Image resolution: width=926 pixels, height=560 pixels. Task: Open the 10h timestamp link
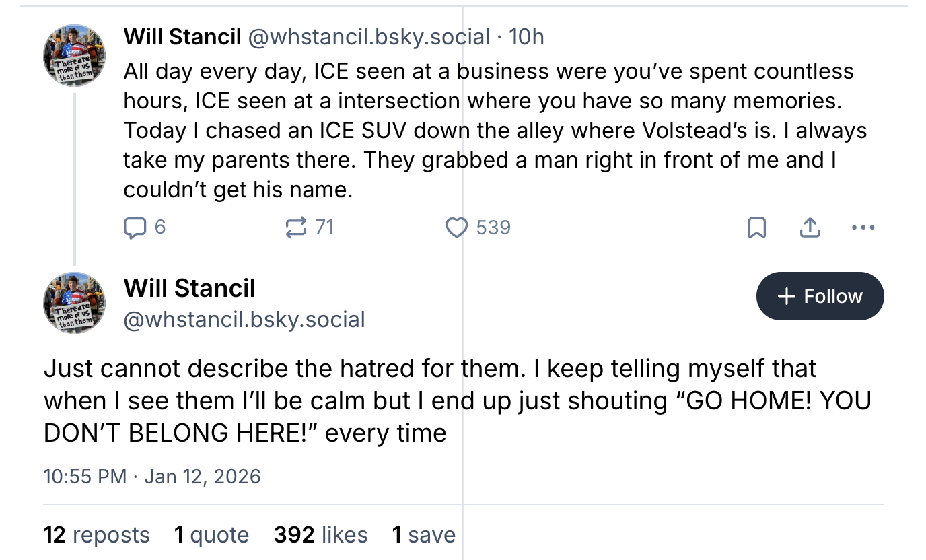(x=526, y=37)
